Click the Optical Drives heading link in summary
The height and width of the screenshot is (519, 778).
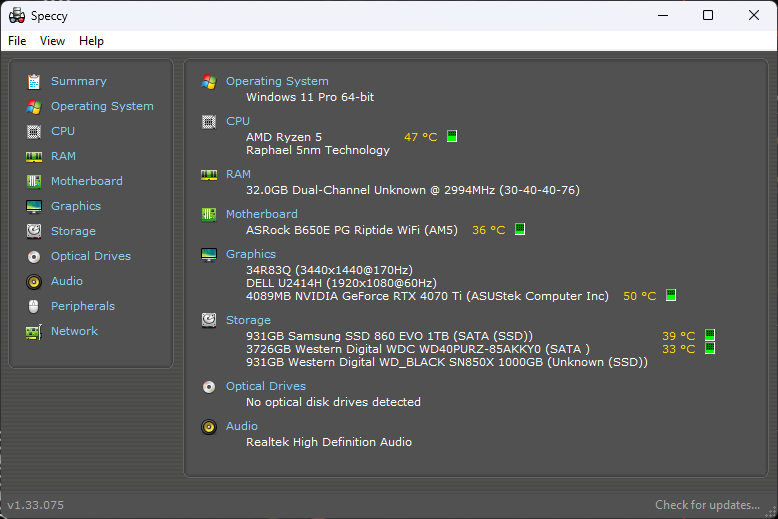(266, 386)
